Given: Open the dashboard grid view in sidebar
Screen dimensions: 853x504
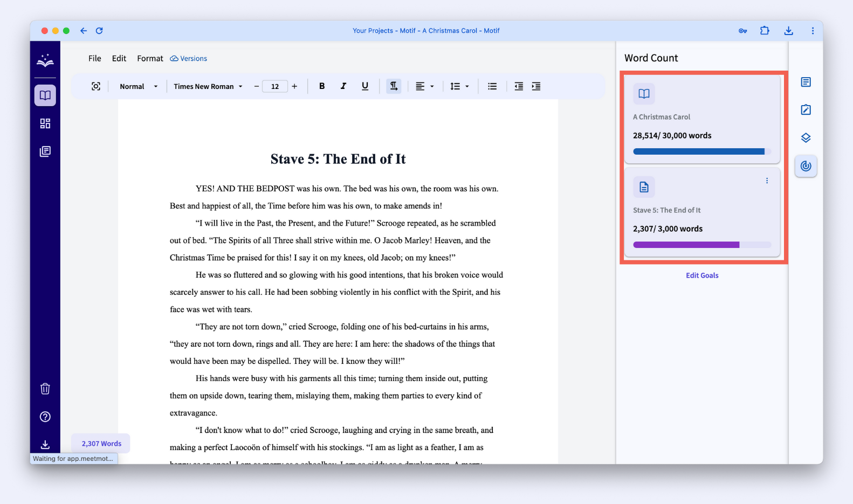Looking at the screenshot, I should click(45, 123).
